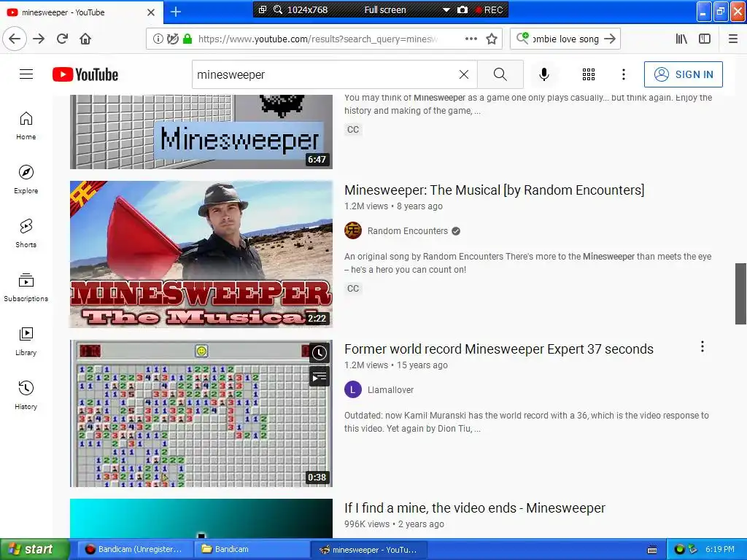Image resolution: width=747 pixels, height=560 pixels.
Task: Click the minesweeper - YouTube taskbar button
Action: (368, 549)
